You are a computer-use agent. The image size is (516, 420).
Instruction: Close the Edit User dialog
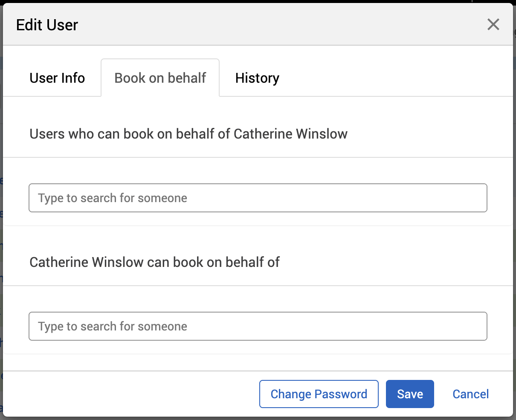pos(493,25)
